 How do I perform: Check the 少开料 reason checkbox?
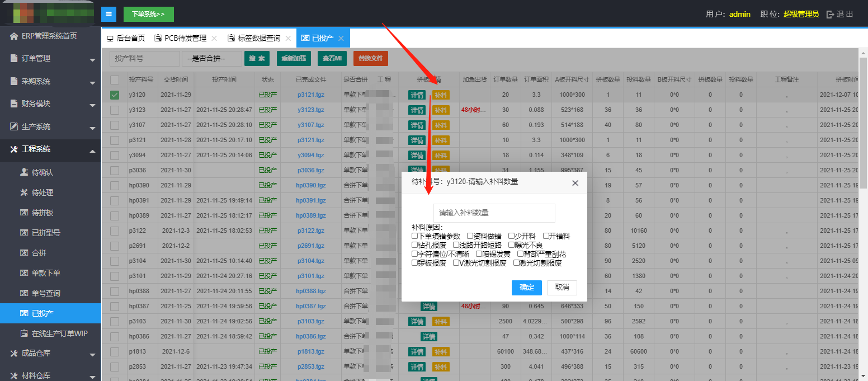coord(511,236)
